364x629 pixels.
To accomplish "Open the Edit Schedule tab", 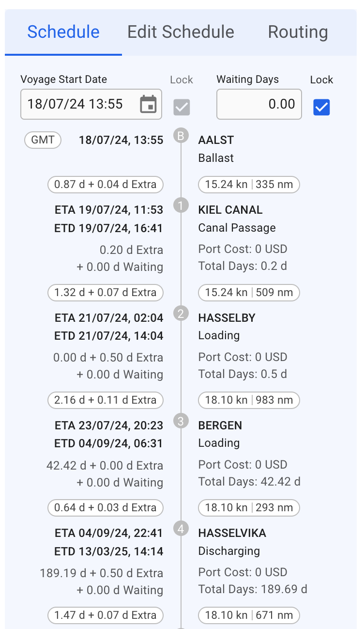I will [x=181, y=32].
